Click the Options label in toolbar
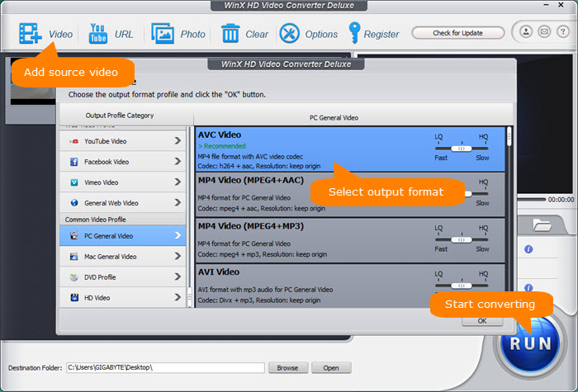This screenshot has height=392, width=578. click(x=321, y=35)
